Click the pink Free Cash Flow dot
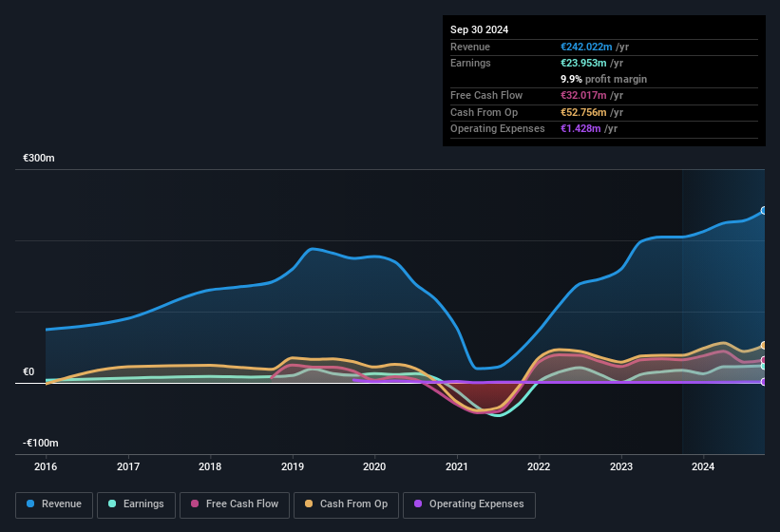The height and width of the screenshot is (532, 780). (196, 504)
